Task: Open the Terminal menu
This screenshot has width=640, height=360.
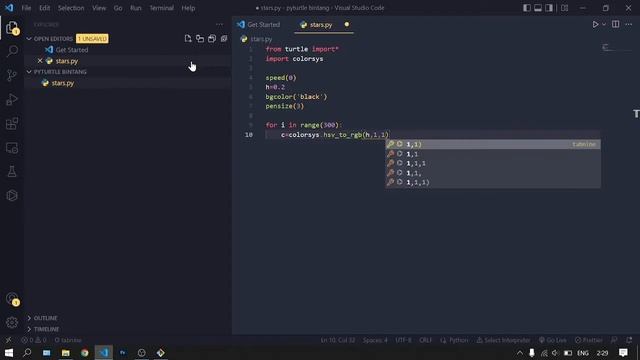Action: click(x=162, y=8)
